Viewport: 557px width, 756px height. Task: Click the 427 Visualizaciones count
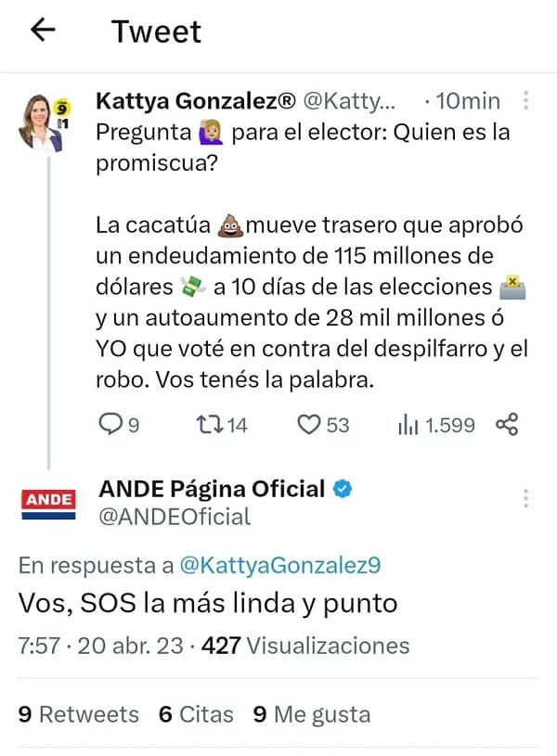[304, 646]
